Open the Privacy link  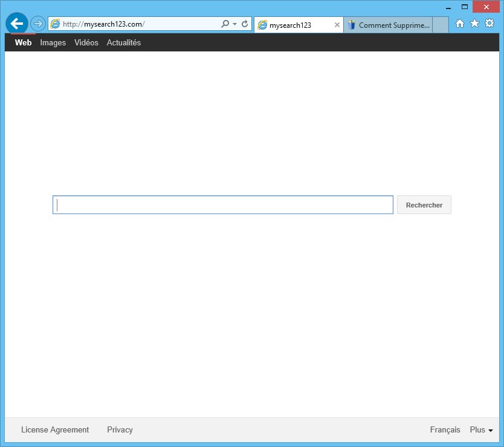click(x=120, y=429)
